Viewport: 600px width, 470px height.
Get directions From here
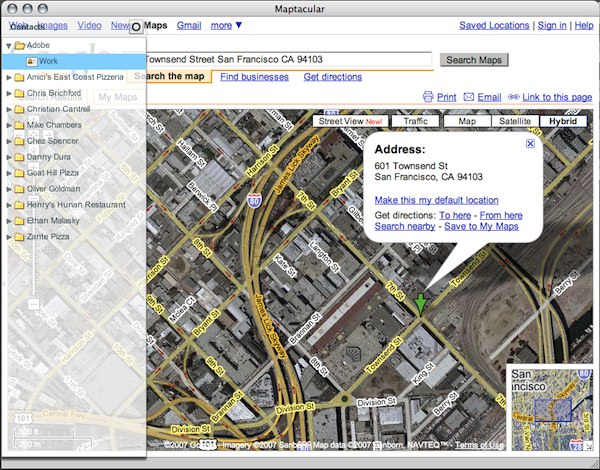coord(501,215)
